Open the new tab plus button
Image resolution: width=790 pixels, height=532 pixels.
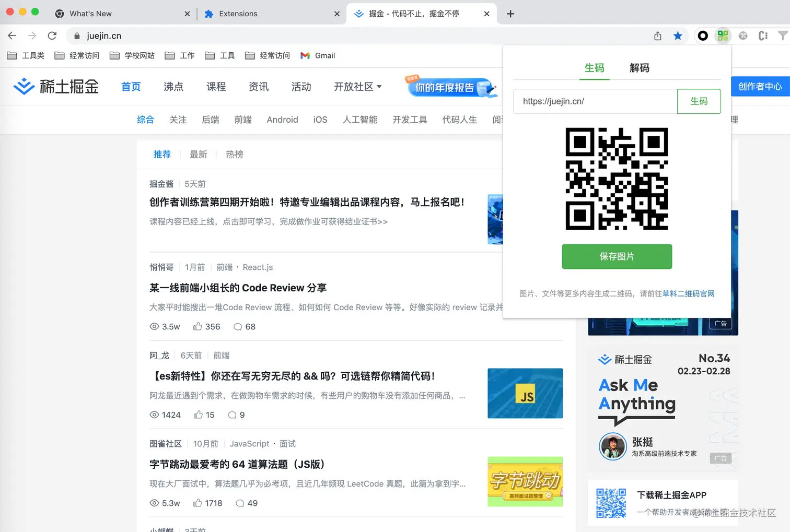510,14
